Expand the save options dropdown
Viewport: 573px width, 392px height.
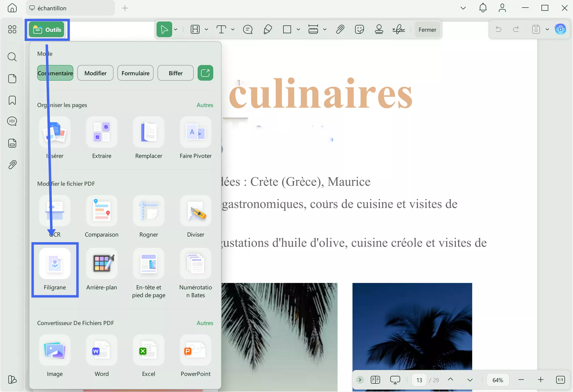(548, 29)
